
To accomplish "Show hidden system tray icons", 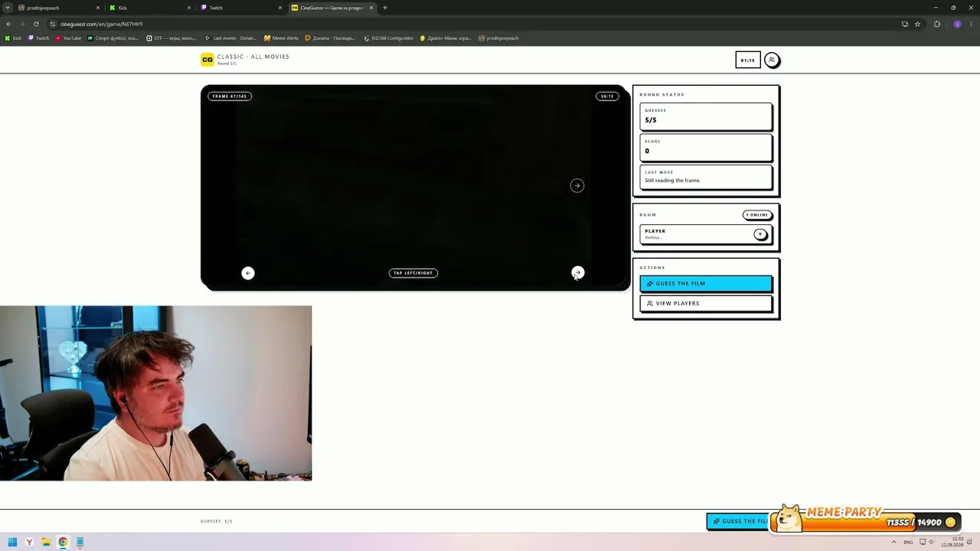I will pos(893,543).
